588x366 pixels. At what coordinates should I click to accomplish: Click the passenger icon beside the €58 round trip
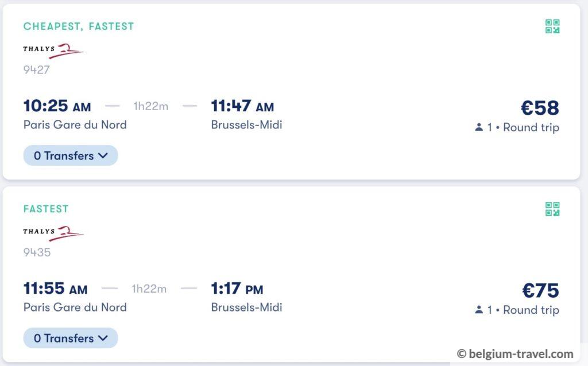pos(479,127)
